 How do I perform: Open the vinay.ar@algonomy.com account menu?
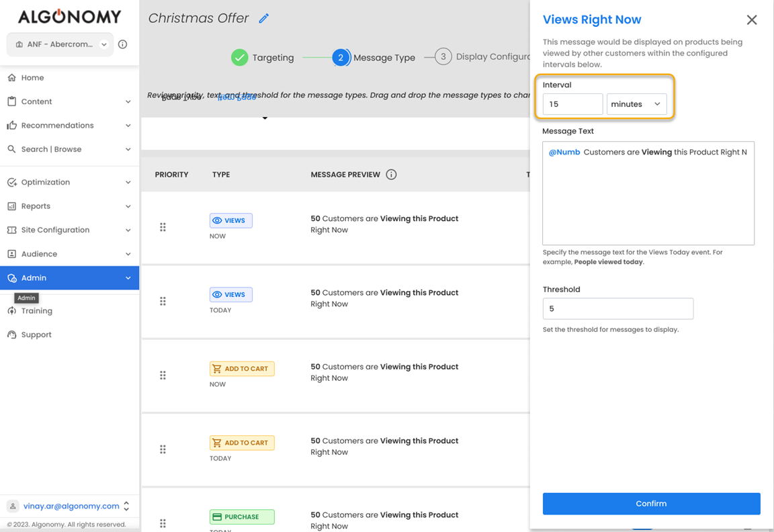click(71, 506)
